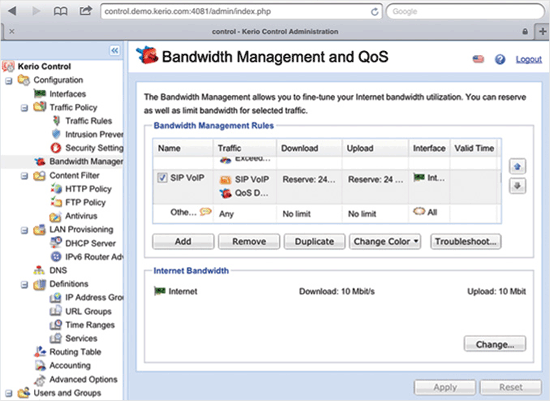Collapse the Content Filter tree node
Screen dimensions: 550x401
(x=24, y=175)
